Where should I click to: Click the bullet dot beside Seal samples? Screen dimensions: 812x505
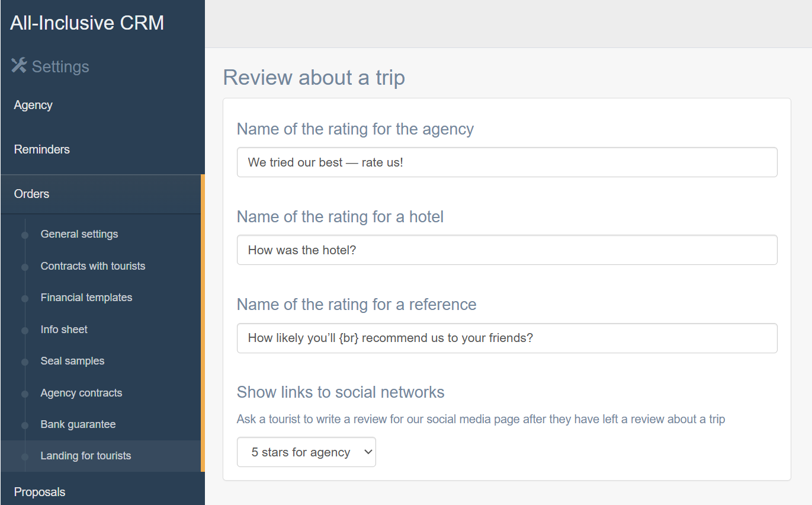pyautogui.click(x=25, y=362)
